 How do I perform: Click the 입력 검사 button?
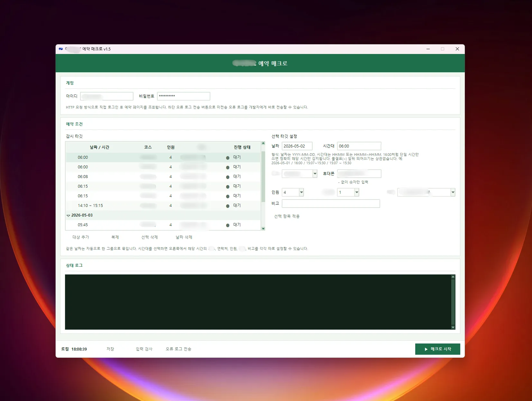pyautogui.click(x=144, y=349)
